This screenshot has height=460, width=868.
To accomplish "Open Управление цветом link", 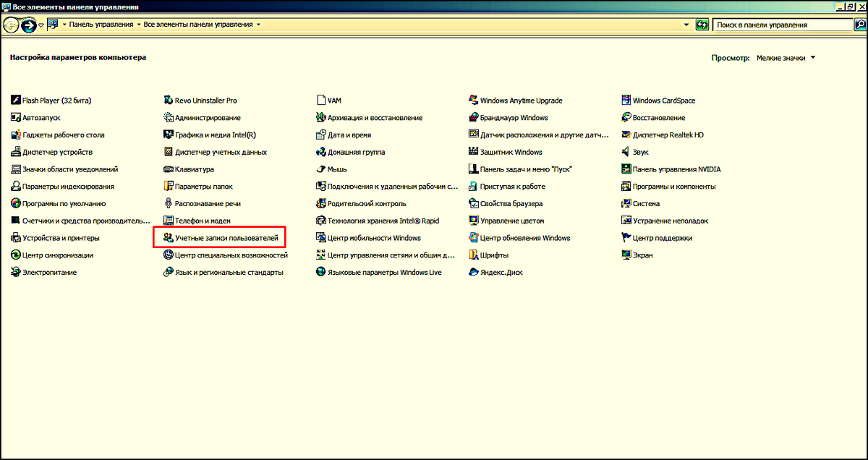I will [512, 221].
